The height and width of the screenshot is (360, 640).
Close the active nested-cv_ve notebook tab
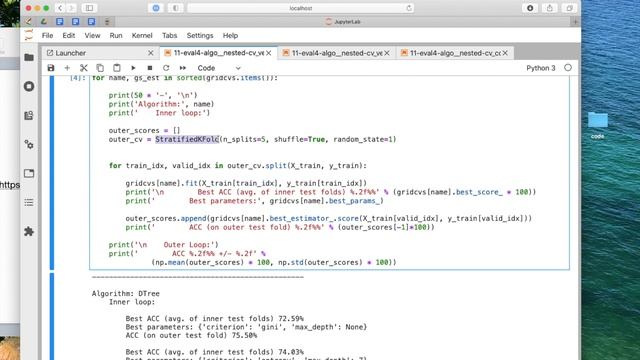tap(269, 53)
